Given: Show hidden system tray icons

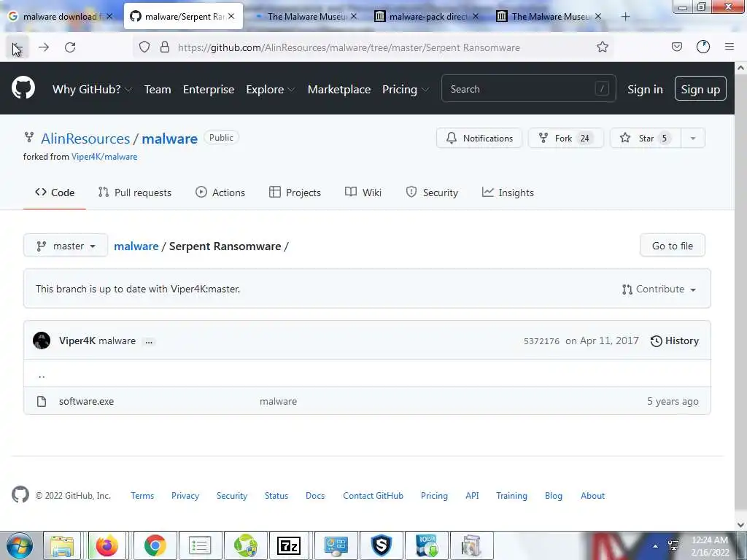Looking at the screenshot, I should click(x=656, y=545).
